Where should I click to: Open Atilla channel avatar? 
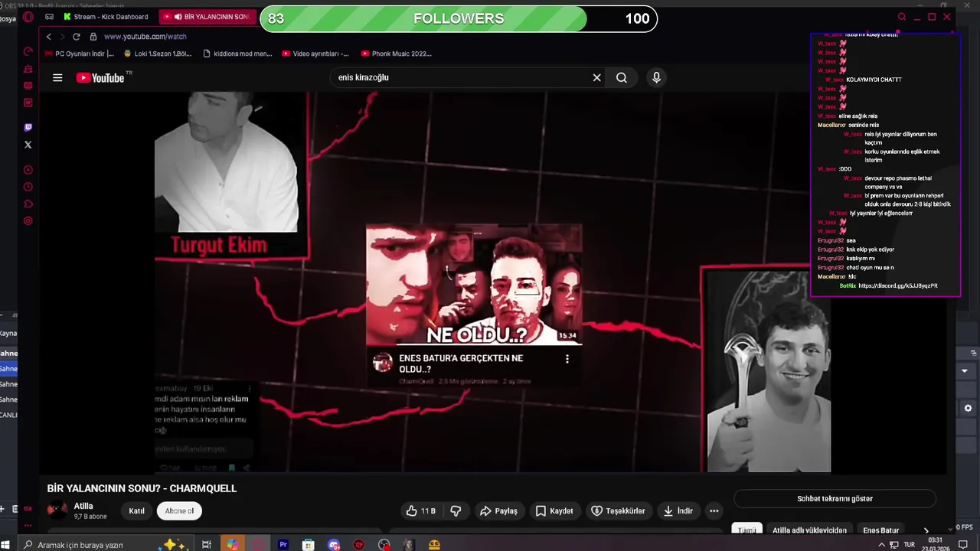[57, 510]
